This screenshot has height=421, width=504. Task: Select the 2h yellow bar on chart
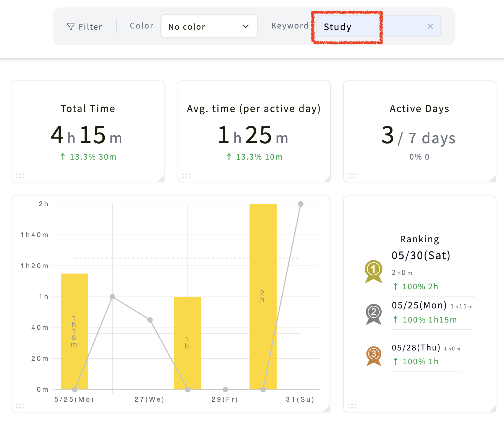263,297
